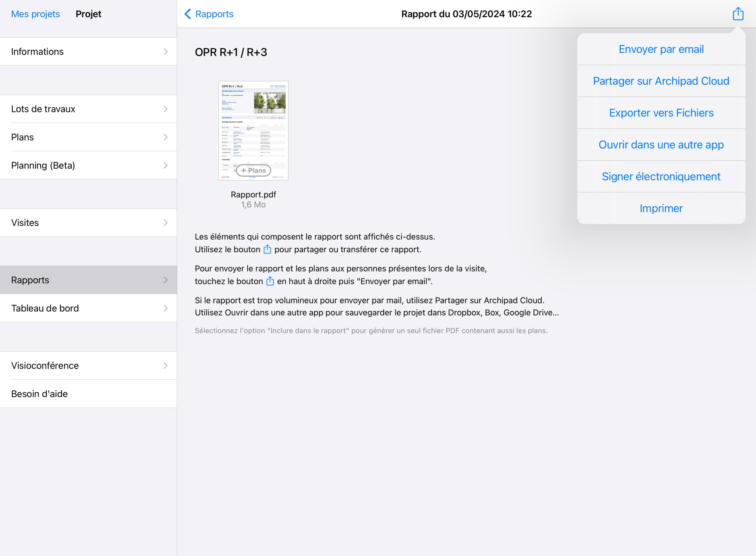This screenshot has height=556, width=756.
Task: Open Besoin d'aide item
Action: tap(89, 394)
